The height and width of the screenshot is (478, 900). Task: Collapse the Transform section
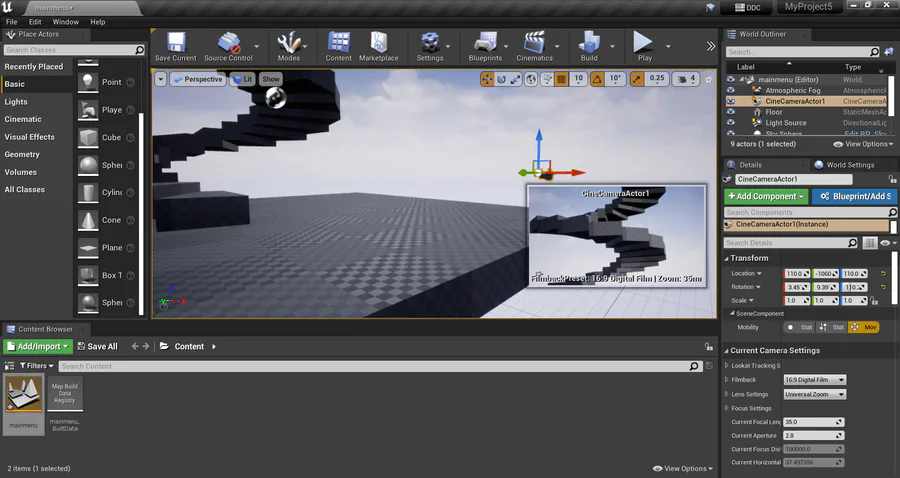click(x=727, y=258)
